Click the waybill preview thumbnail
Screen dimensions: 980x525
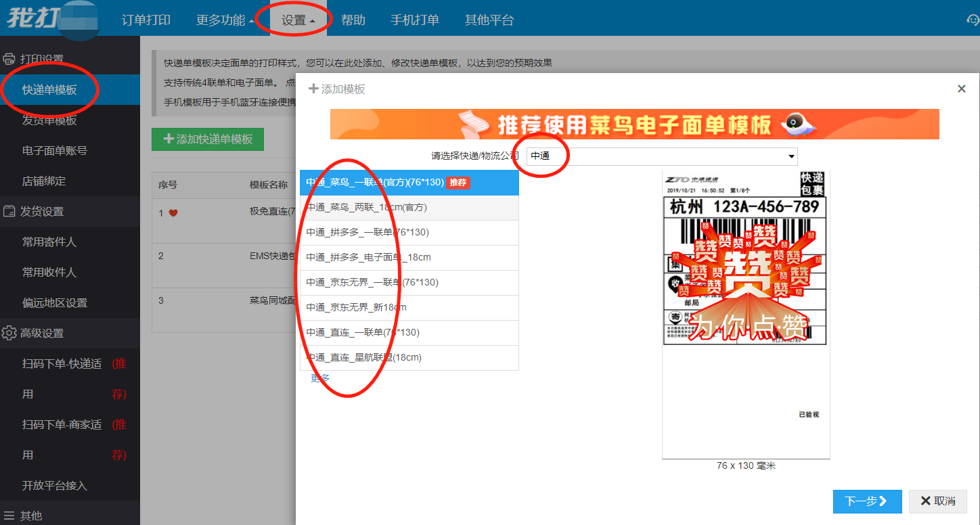(x=746, y=314)
